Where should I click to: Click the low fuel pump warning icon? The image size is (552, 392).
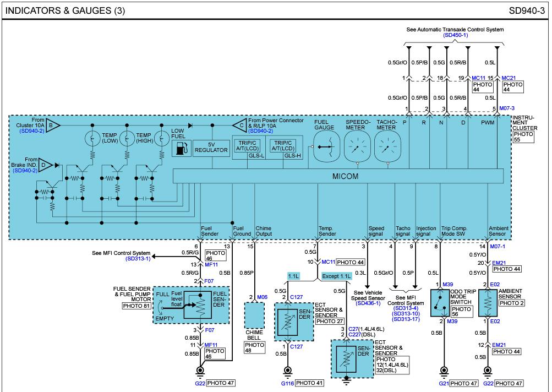coord(181,148)
